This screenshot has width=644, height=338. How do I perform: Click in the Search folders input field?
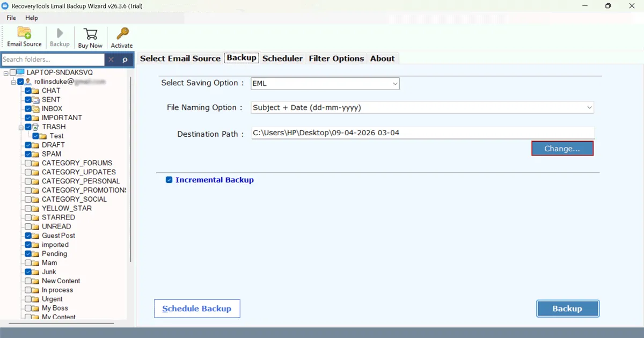(x=53, y=60)
